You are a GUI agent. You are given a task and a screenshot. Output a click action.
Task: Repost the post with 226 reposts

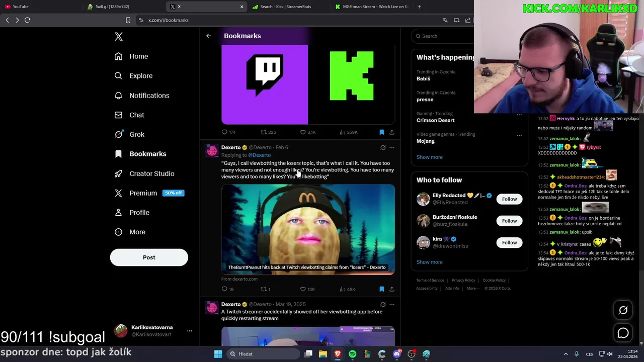[x=268, y=132]
